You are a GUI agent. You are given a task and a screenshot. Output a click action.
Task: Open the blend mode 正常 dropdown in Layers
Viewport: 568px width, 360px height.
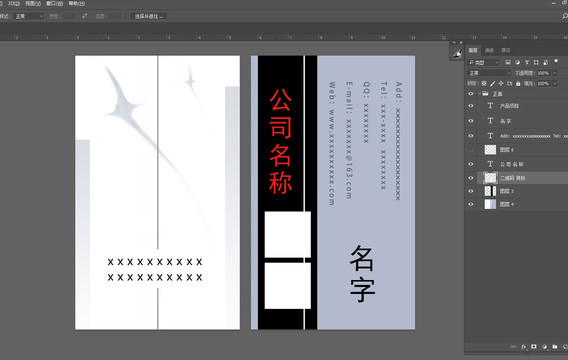point(489,73)
